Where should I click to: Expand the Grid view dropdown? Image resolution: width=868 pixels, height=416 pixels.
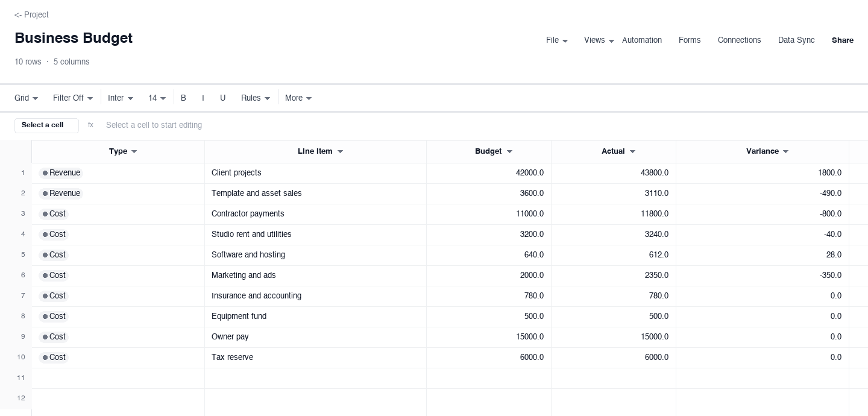(27, 98)
